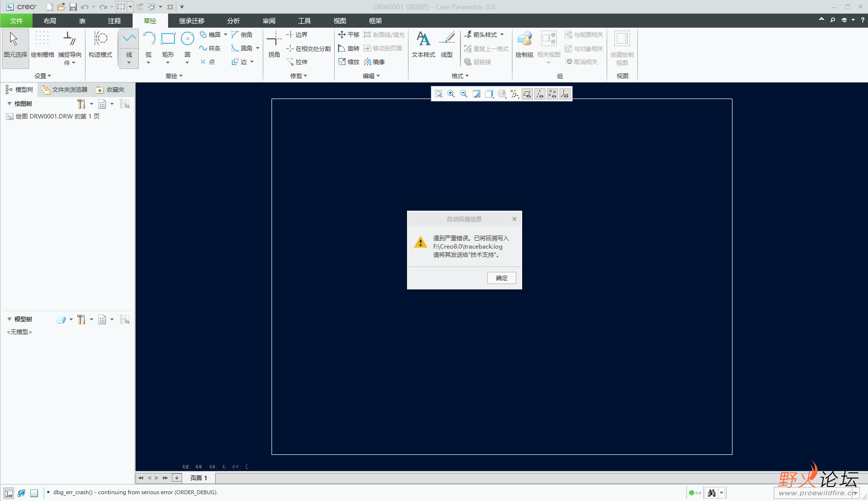This screenshot has width=868, height=501.
Task: Click the zoom out magnifier icon
Action: click(x=464, y=94)
